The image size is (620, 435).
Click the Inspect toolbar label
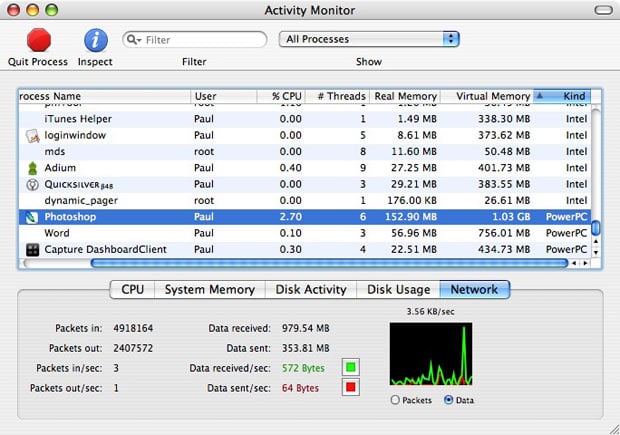click(95, 62)
